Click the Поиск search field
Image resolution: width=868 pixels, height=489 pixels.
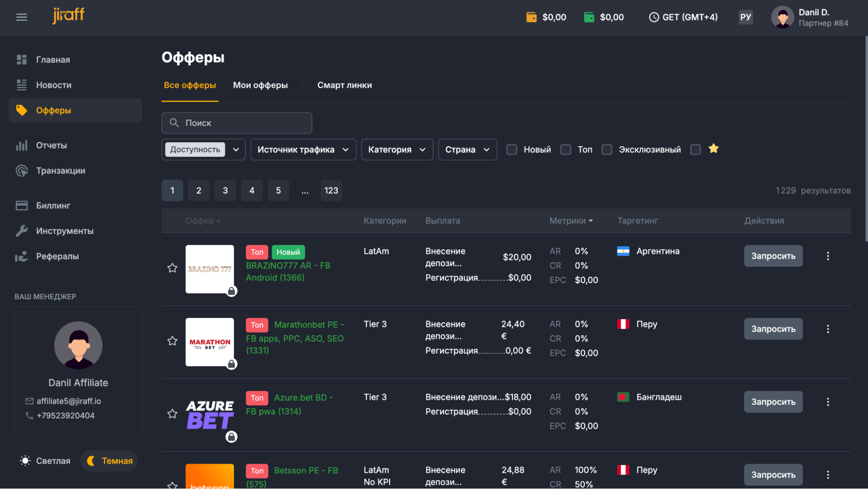237,123
